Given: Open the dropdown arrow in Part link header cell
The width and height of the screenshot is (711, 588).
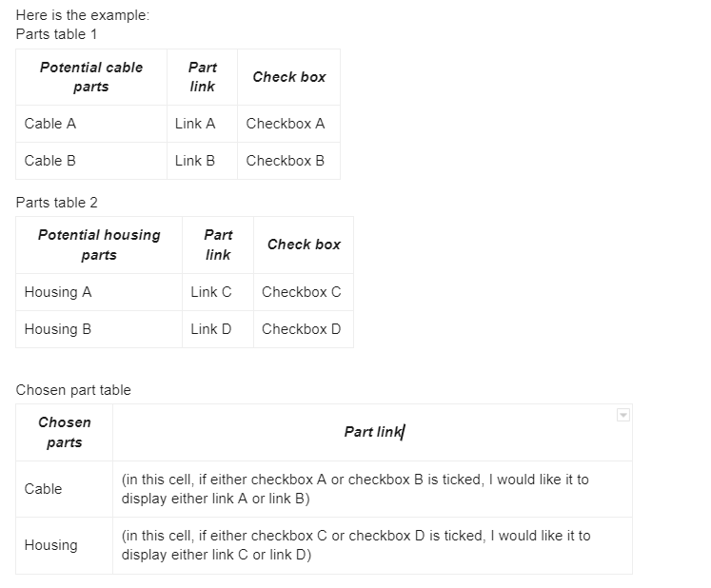Looking at the screenshot, I should pos(623,415).
